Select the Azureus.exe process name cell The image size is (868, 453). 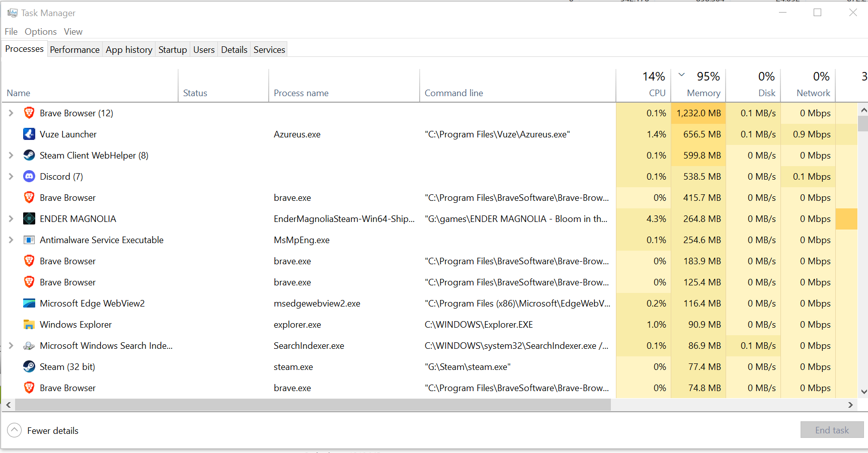[297, 134]
